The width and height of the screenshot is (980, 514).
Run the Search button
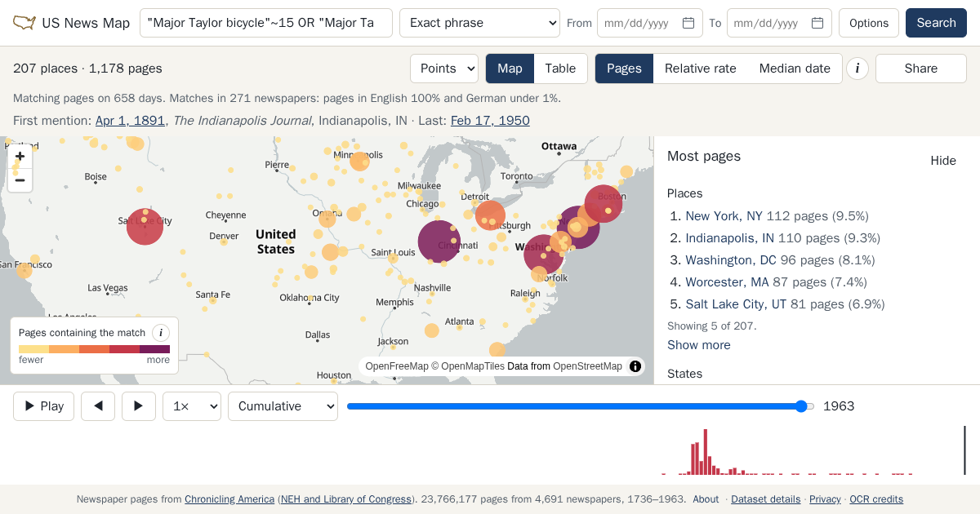click(936, 23)
